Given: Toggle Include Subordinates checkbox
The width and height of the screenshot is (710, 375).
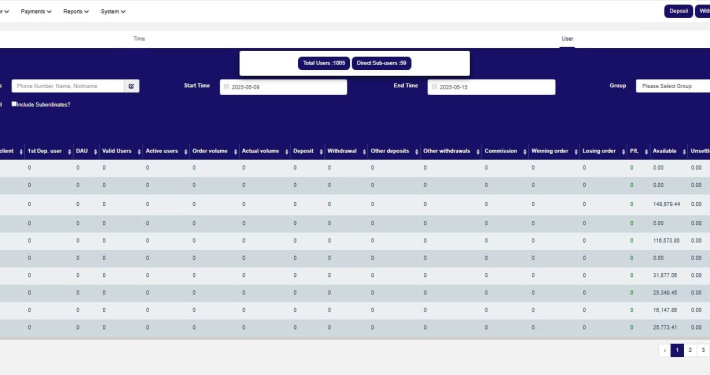Looking at the screenshot, I should (x=14, y=104).
